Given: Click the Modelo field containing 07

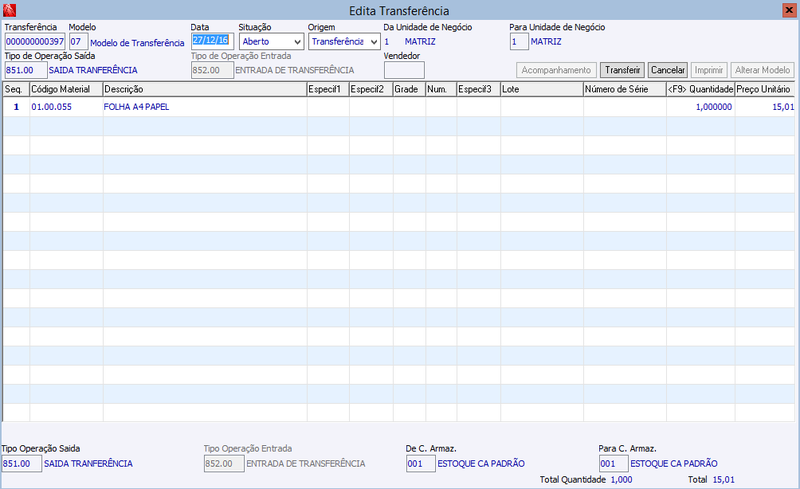Looking at the screenshot, I should [x=79, y=42].
